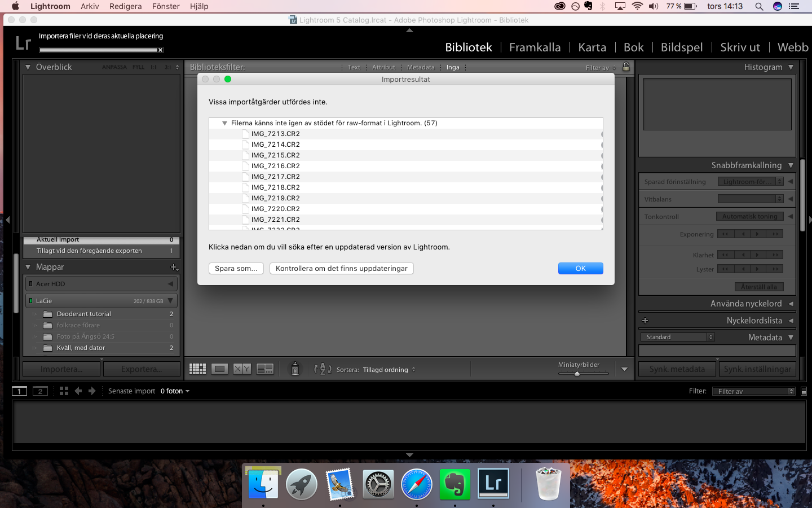Set navigator zoom to 1:1
Image resolution: width=812 pixels, height=508 pixels.
coord(153,67)
